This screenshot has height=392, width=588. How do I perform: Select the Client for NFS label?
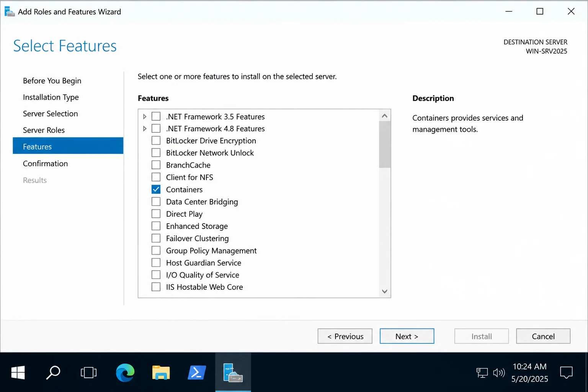click(189, 177)
